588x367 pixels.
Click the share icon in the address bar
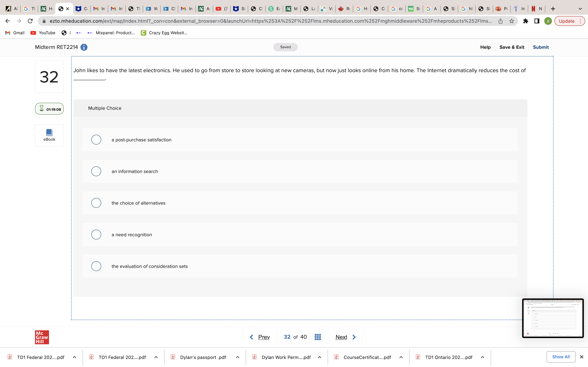pos(500,21)
